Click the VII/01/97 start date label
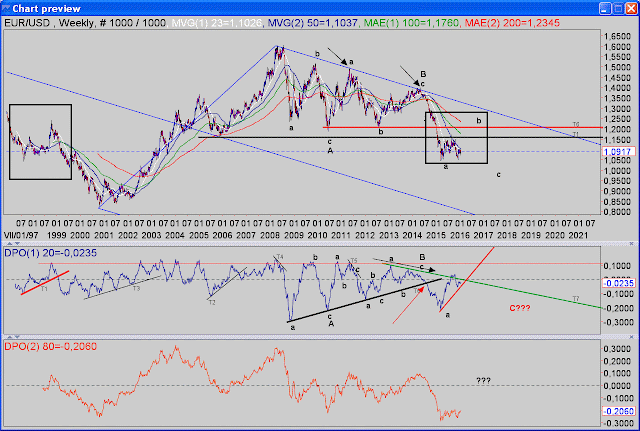Screen dimensions: 640x431 [21, 235]
